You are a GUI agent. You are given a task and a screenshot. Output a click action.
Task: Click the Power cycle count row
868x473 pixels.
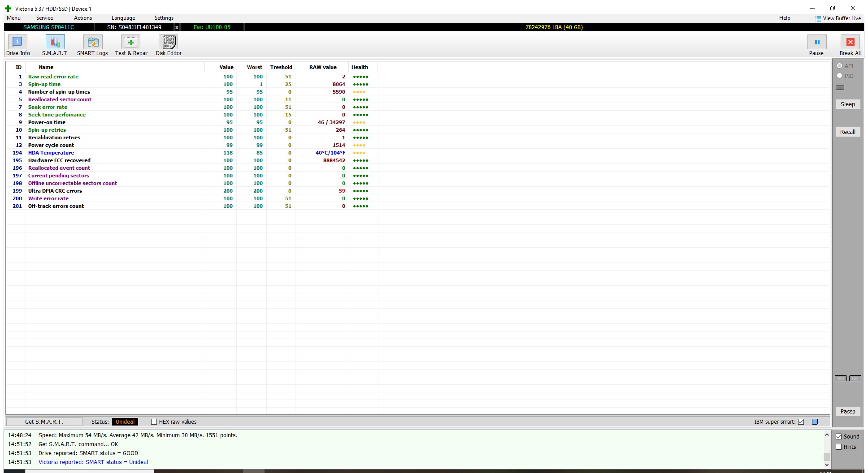point(192,145)
